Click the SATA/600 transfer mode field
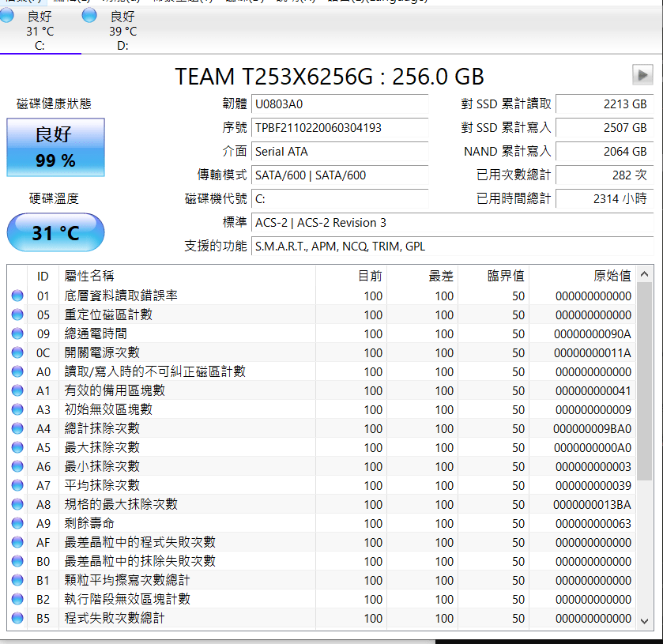663x644 pixels. click(x=340, y=175)
